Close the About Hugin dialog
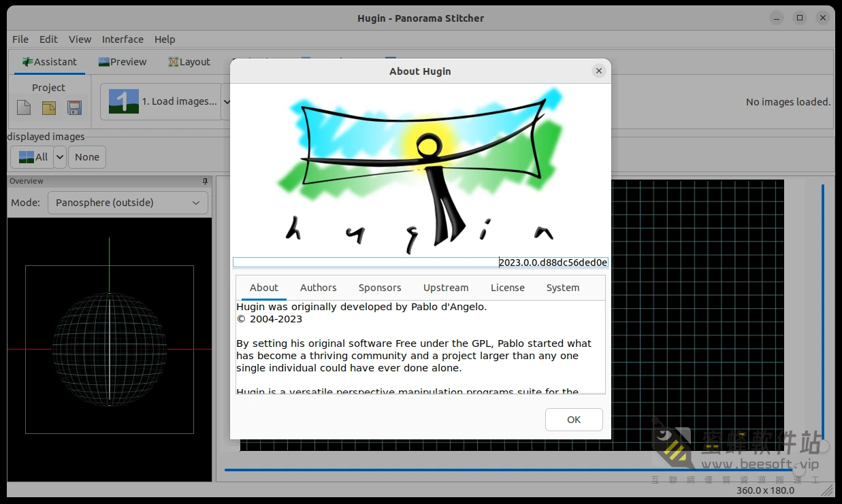Screen dimensions: 842x504 tap(599, 71)
